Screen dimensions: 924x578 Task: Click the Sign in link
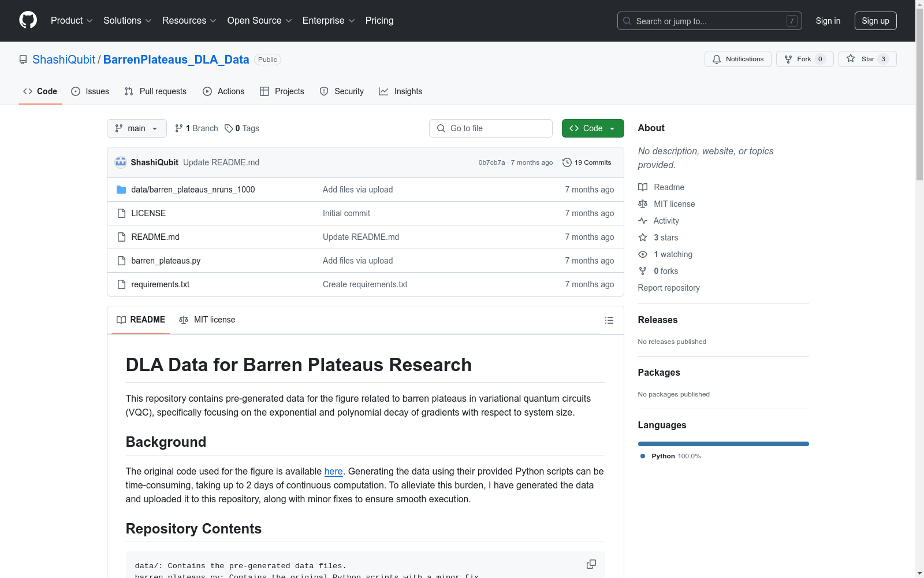[828, 21]
